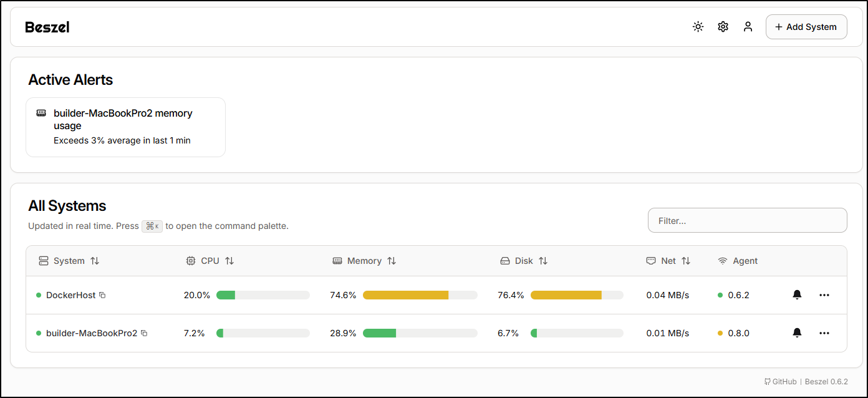The height and width of the screenshot is (398, 868).
Task: Click the Agent column header
Action: pos(738,261)
